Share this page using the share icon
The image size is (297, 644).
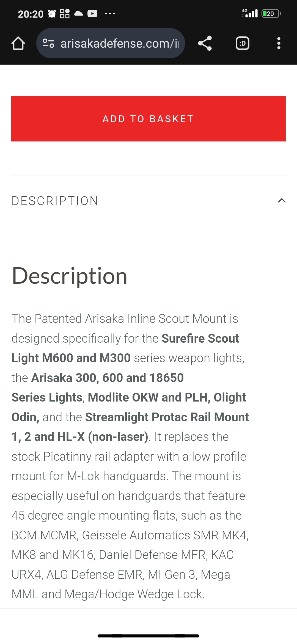205,43
